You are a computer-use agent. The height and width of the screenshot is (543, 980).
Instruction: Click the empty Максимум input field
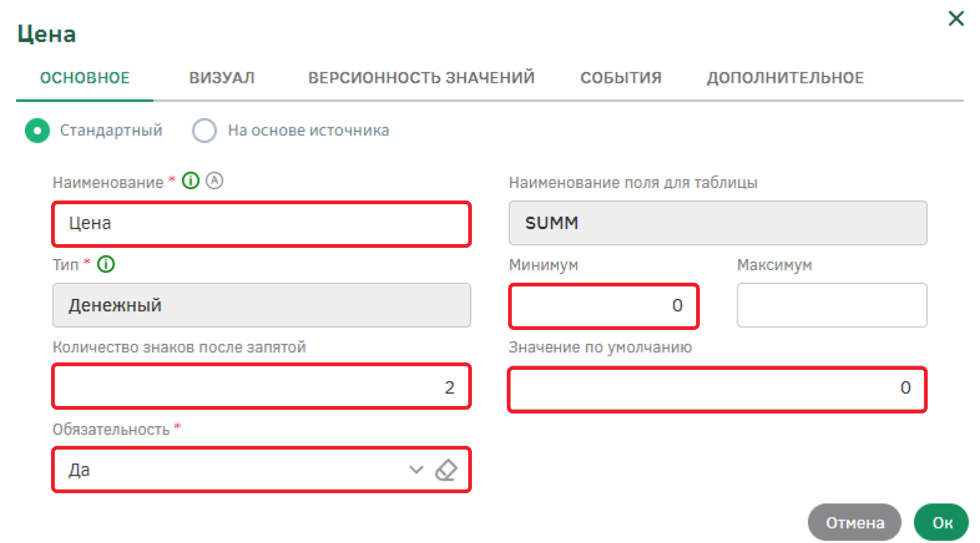tap(832, 305)
